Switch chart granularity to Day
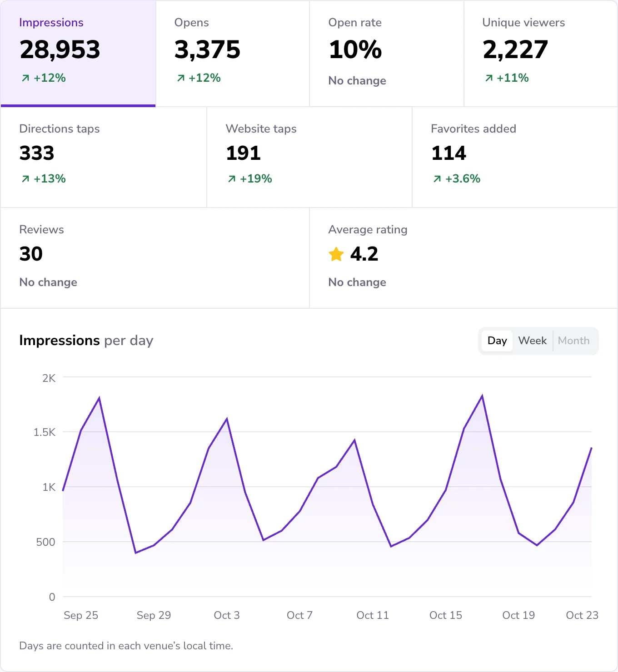This screenshot has width=618, height=672. click(497, 341)
